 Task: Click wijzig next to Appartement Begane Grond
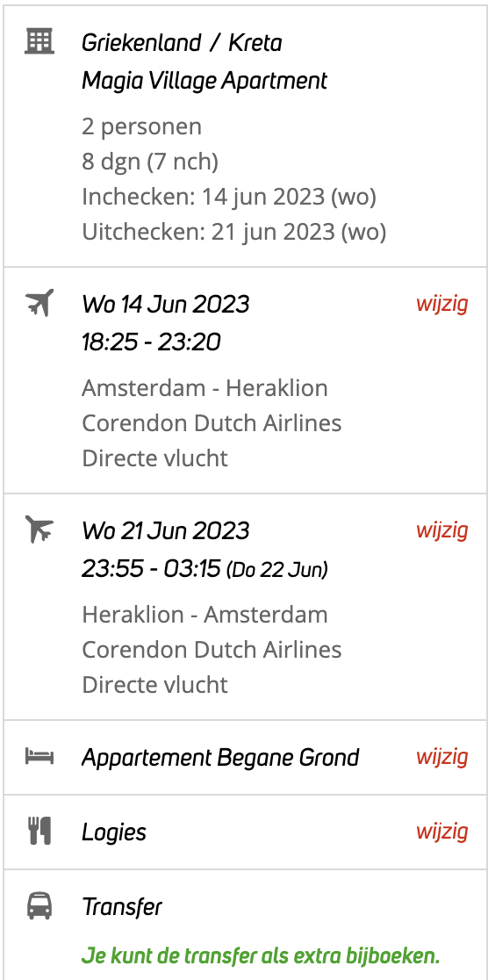(441, 757)
